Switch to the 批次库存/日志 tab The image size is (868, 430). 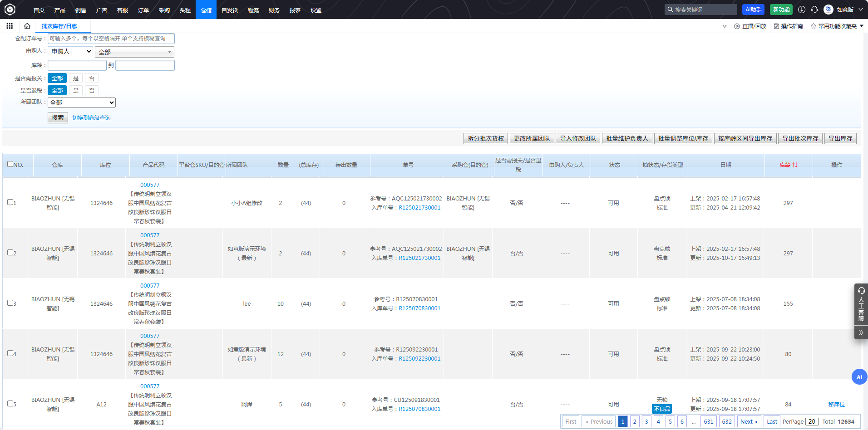(59, 26)
